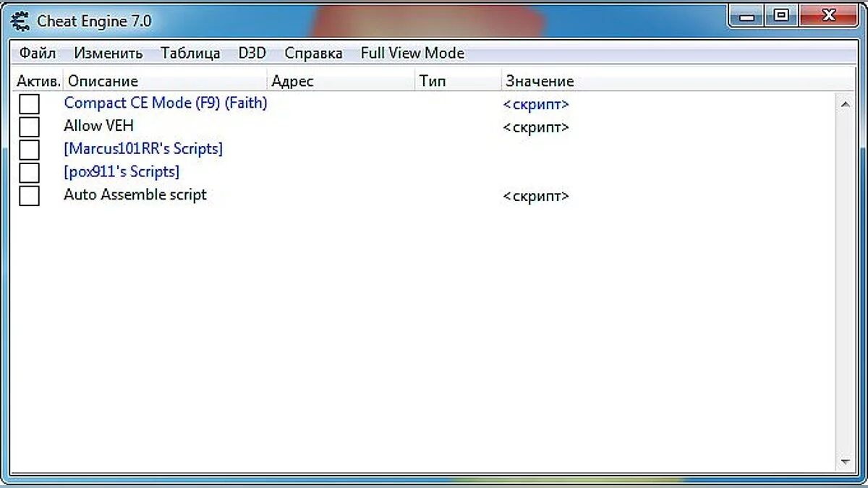Click <скрипт> value of Auto Assemble script

click(536, 196)
